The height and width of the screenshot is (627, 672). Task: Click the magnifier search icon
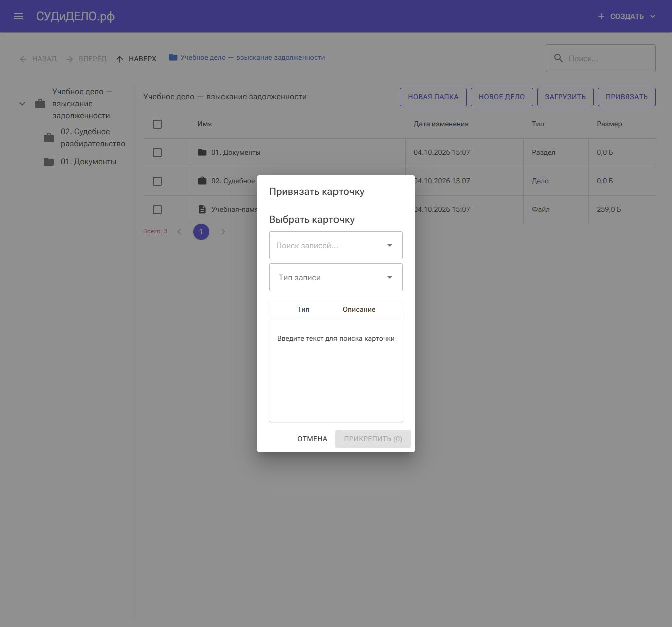coord(558,58)
